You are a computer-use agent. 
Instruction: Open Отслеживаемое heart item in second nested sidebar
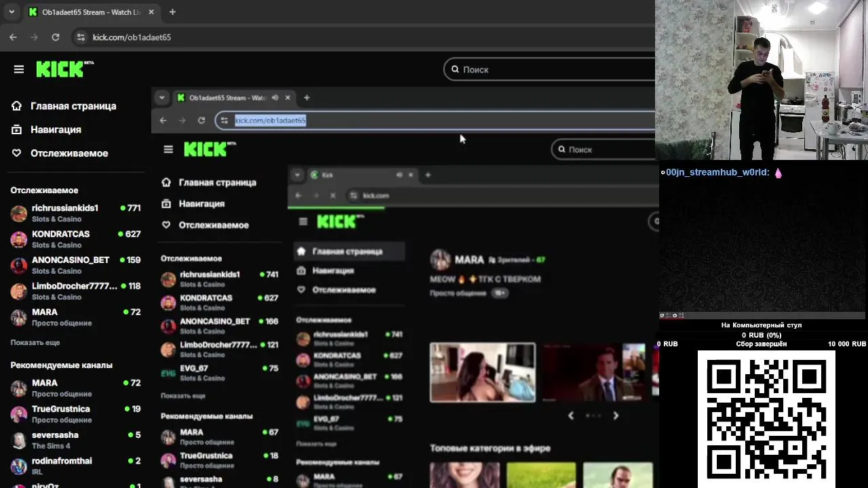point(207,225)
